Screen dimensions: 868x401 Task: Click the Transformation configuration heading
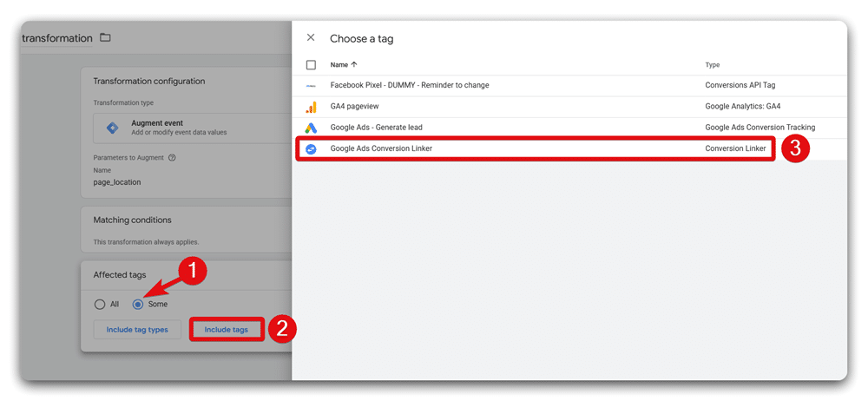coord(149,81)
